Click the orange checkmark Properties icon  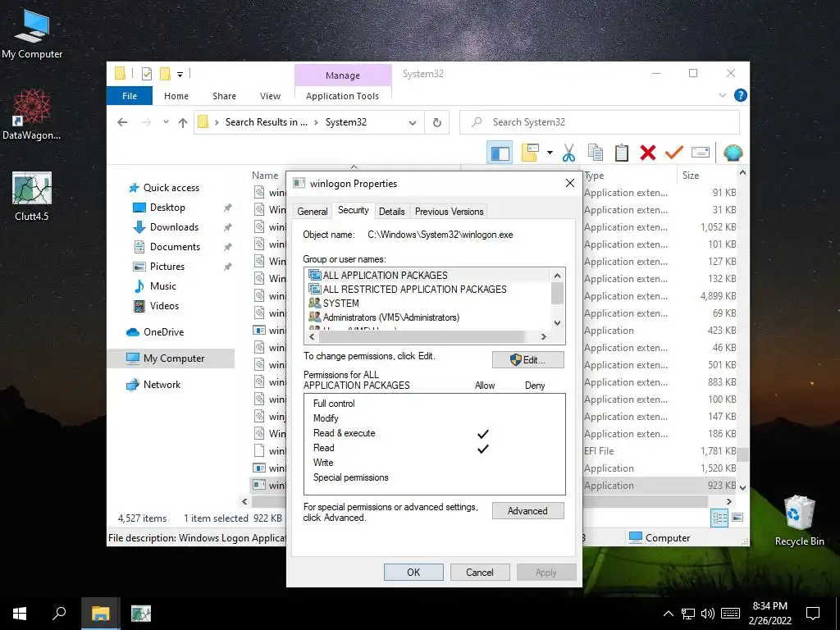(x=674, y=153)
